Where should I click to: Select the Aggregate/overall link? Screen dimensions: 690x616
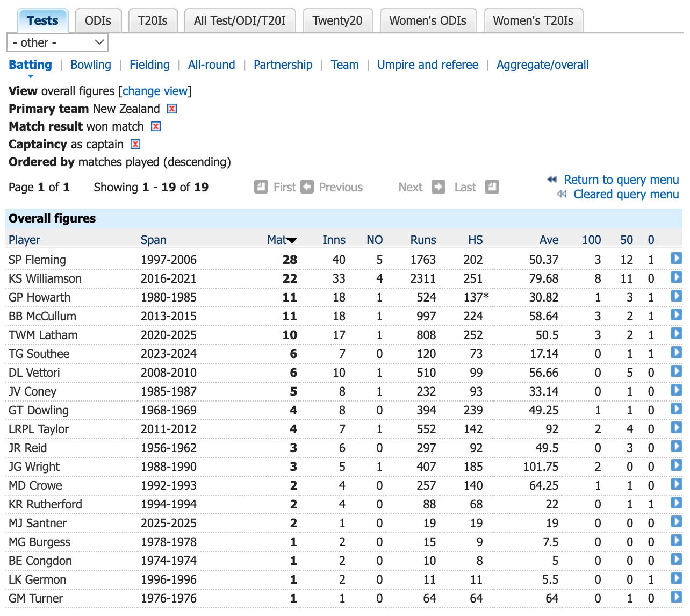click(543, 65)
